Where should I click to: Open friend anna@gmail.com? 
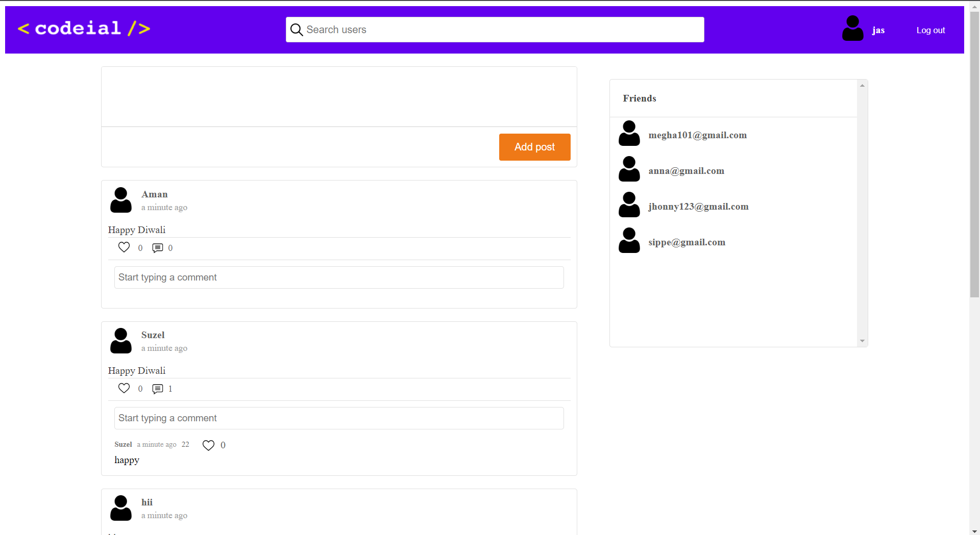[x=686, y=171]
